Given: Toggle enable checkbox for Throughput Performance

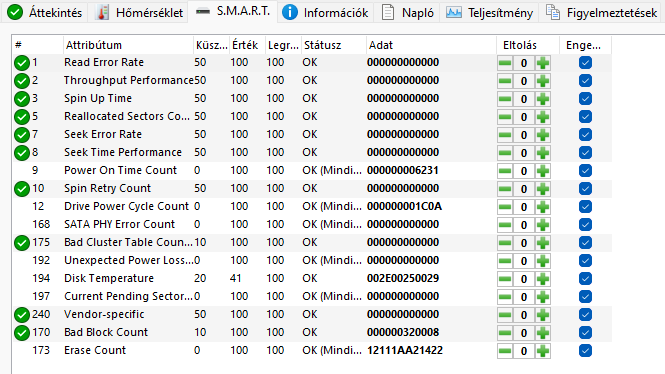Looking at the screenshot, I should (585, 81).
